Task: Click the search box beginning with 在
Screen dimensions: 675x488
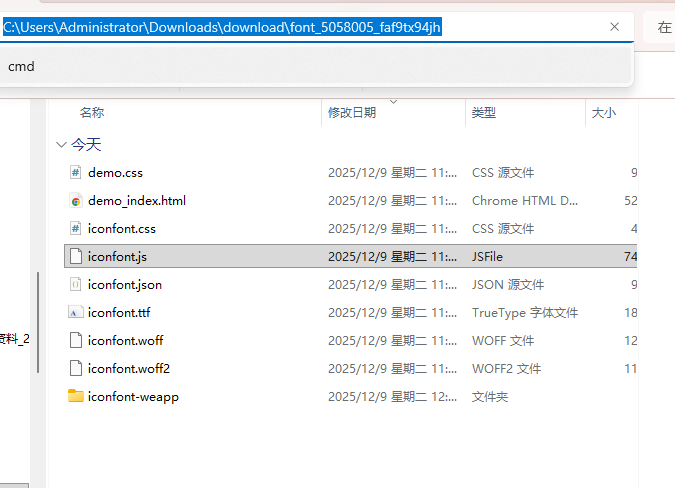Action: tap(659, 27)
